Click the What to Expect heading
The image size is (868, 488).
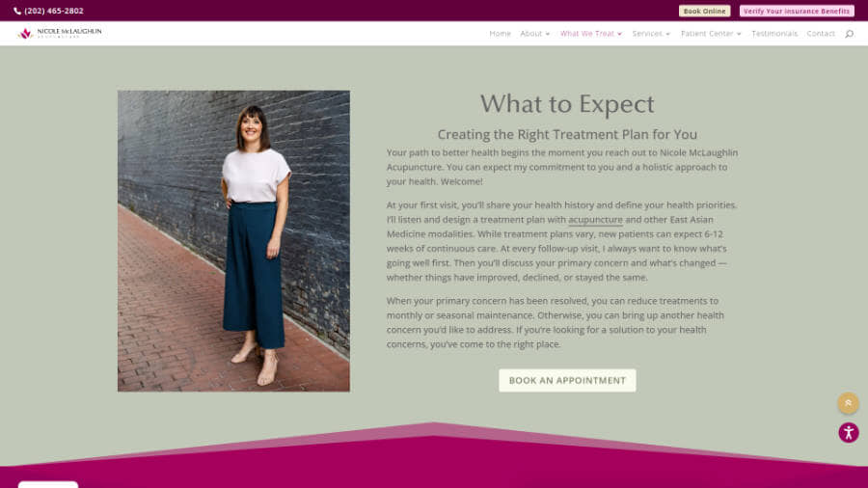coord(567,104)
